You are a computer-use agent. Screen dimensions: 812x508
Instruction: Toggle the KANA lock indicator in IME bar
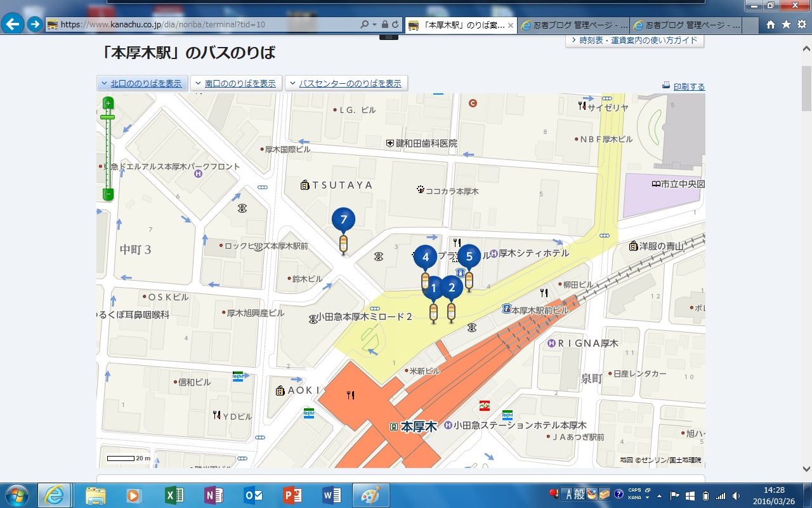[x=634, y=497]
